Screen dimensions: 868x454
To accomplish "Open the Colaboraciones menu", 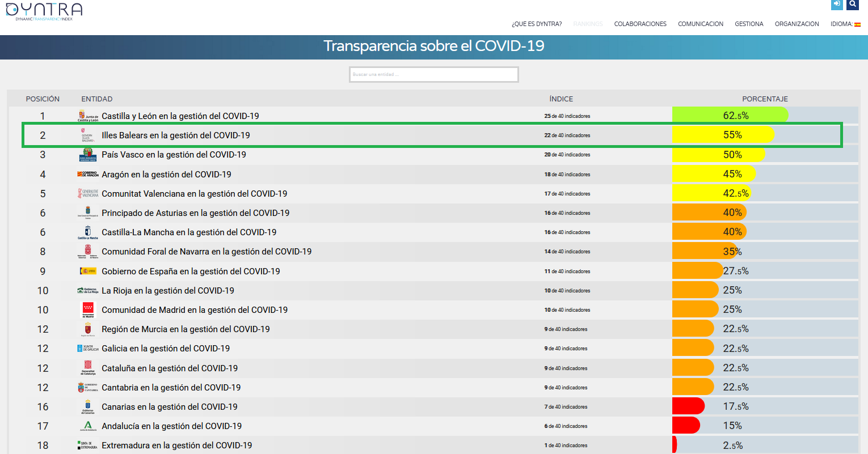I will pos(640,24).
